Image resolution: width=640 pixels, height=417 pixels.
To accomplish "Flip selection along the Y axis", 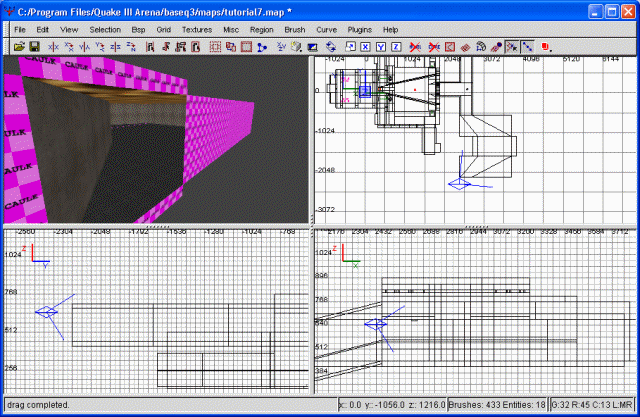I will pyautogui.click(x=84, y=47).
